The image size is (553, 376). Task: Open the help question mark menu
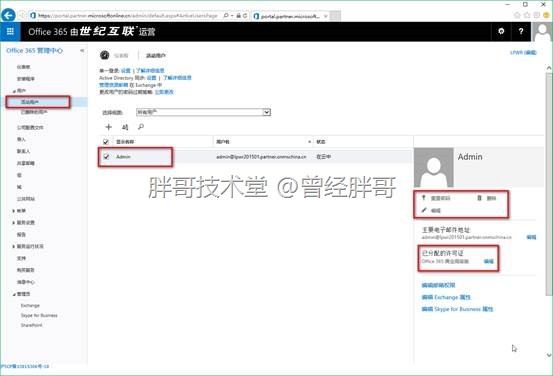click(521, 31)
